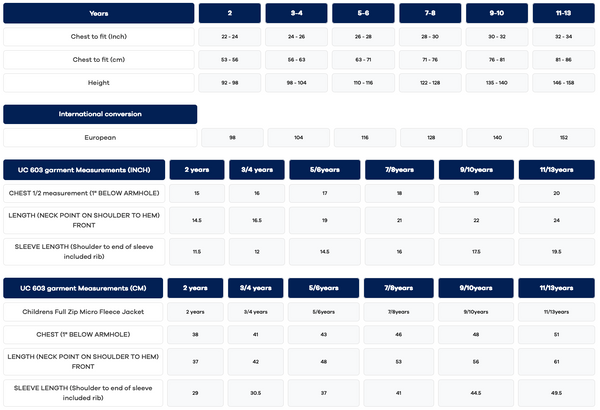
Task: Click the 9/10years header in CM table
Action: pyautogui.click(x=476, y=288)
